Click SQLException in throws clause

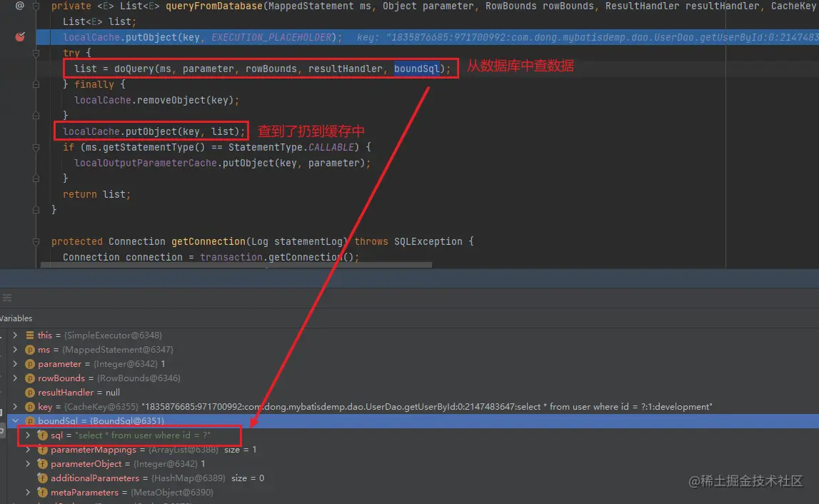point(428,241)
